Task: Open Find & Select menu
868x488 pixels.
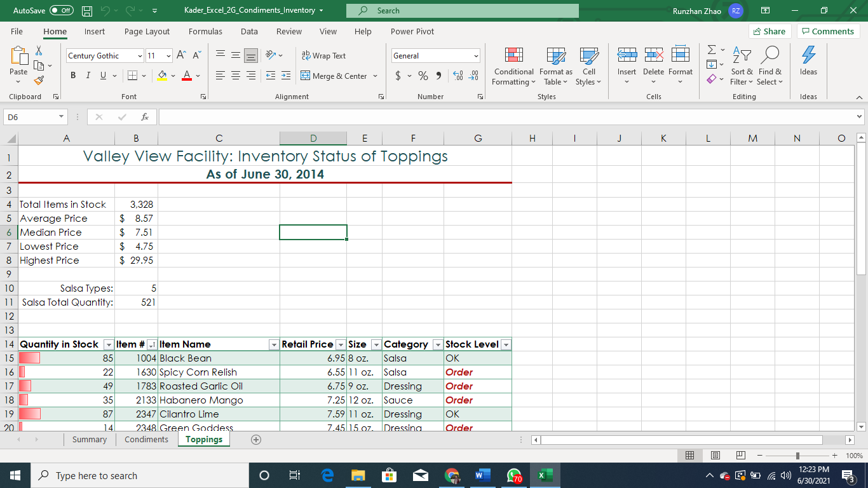Action: [770, 66]
